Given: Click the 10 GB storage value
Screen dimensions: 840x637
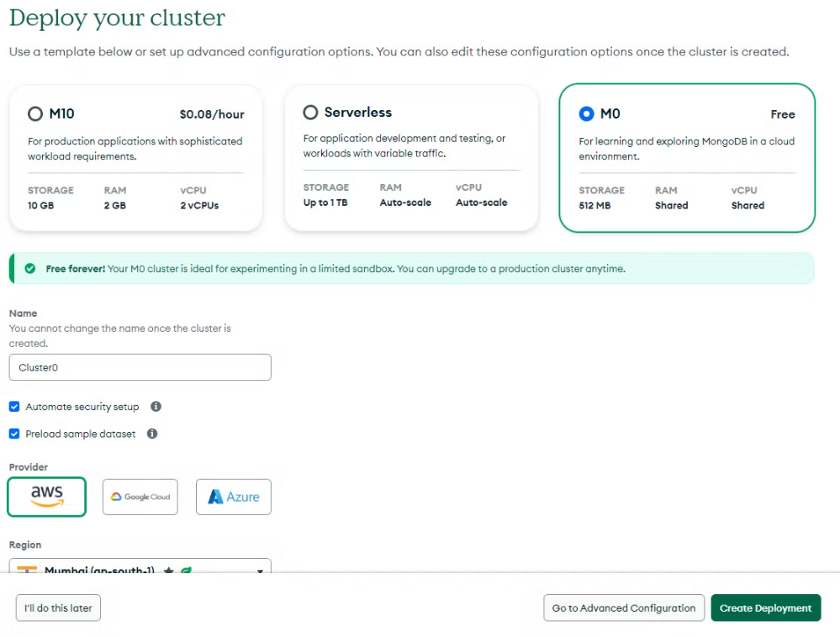Looking at the screenshot, I should tap(40, 206).
